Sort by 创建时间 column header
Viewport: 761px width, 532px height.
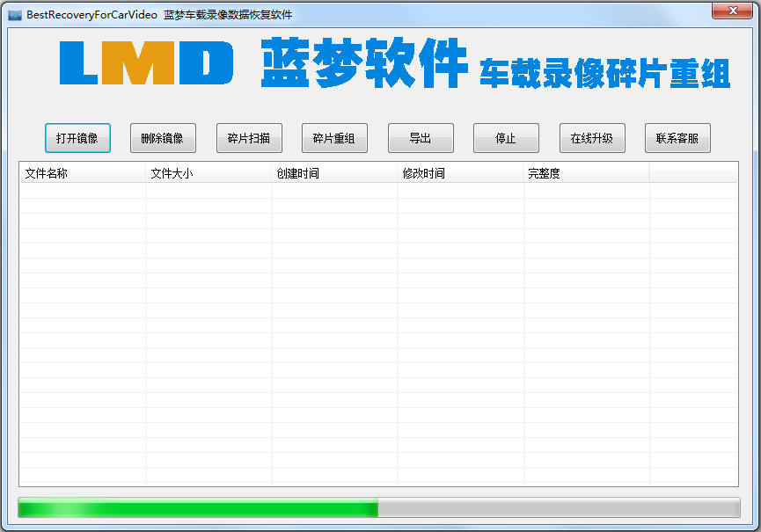coord(334,173)
